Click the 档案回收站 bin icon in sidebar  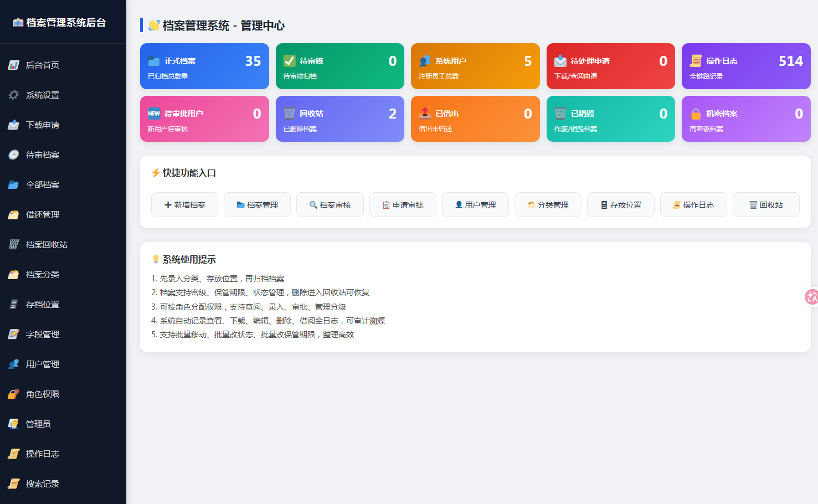[x=14, y=244]
